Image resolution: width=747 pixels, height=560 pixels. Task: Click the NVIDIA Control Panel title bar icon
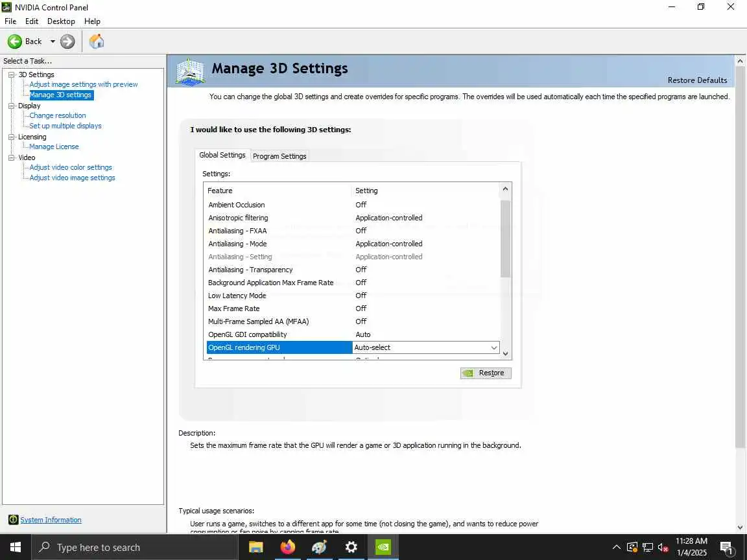6,7
